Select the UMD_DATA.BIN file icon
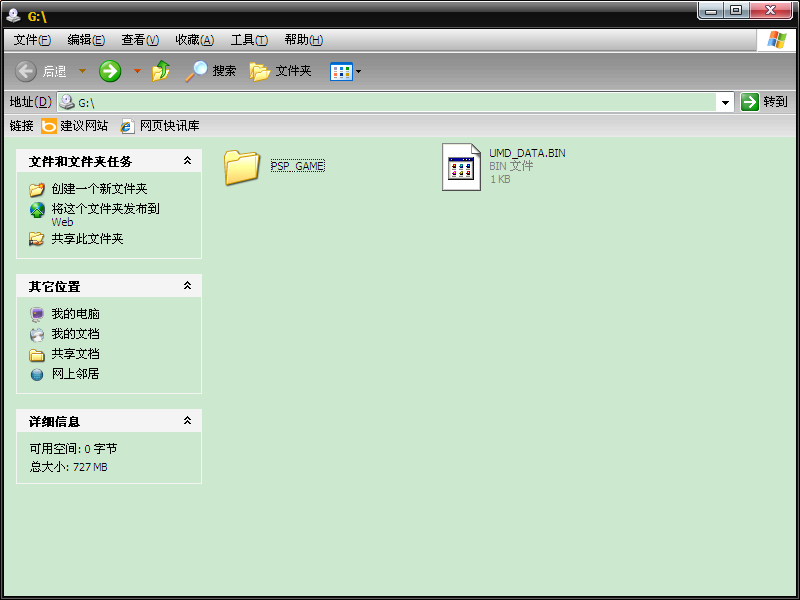 [461, 167]
